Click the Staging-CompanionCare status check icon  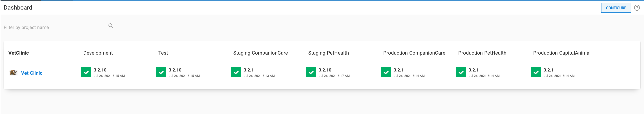pos(236,72)
